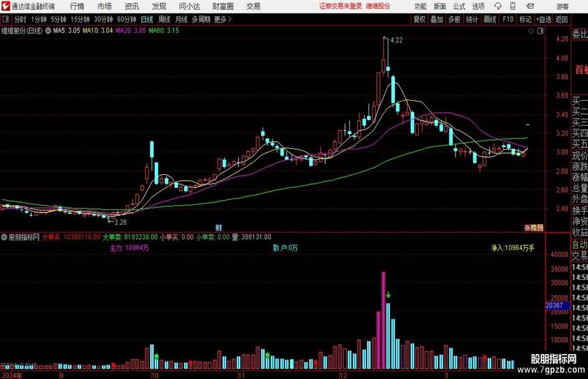
Task: Click the 多股 multi-stock button
Action: click(454, 19)
